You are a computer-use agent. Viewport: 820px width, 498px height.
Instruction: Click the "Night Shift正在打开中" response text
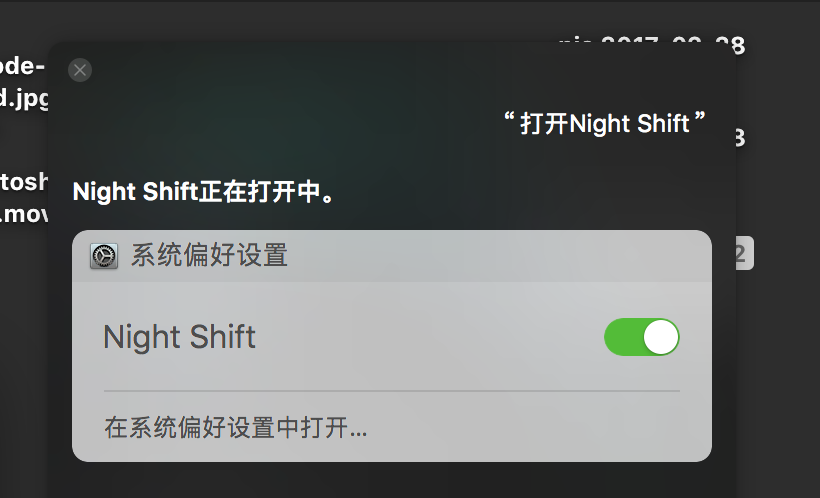pos(204,191)
